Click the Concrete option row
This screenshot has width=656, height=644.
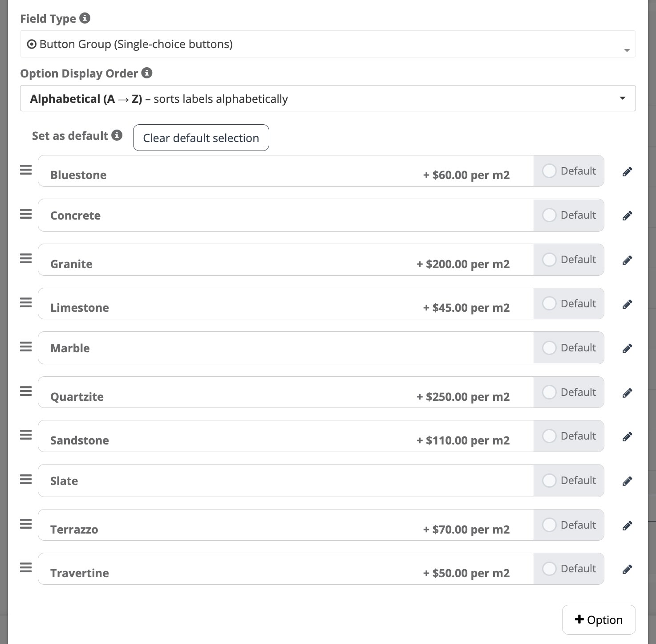point(285,216)
